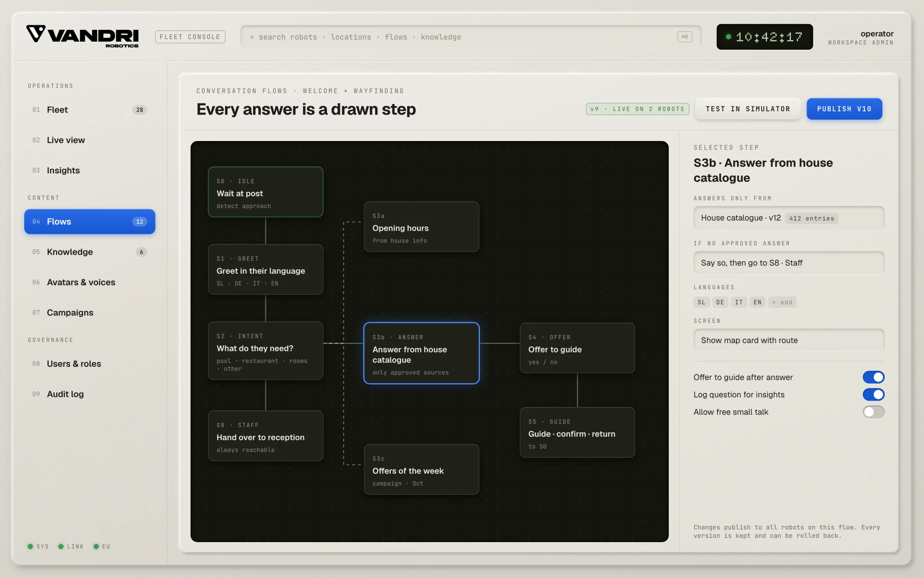Open Users & roles
The height and width of the screenshot is (578, 924).
tap(90, 364)
